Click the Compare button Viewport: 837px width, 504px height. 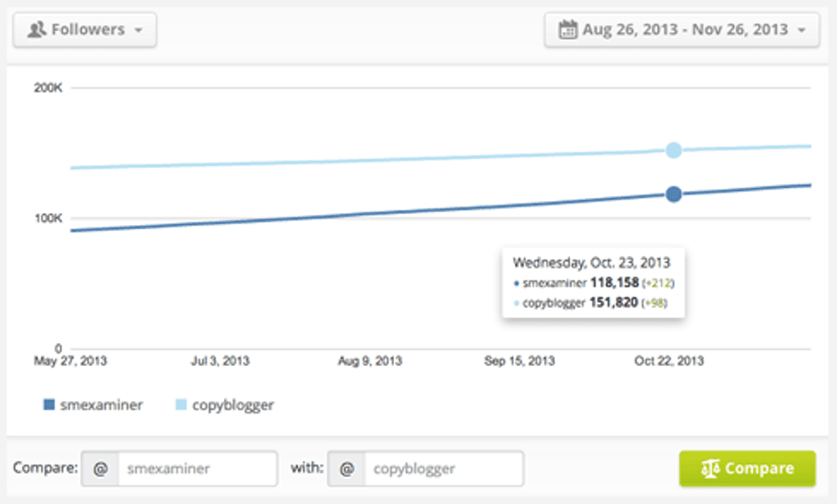pos(747,469)
